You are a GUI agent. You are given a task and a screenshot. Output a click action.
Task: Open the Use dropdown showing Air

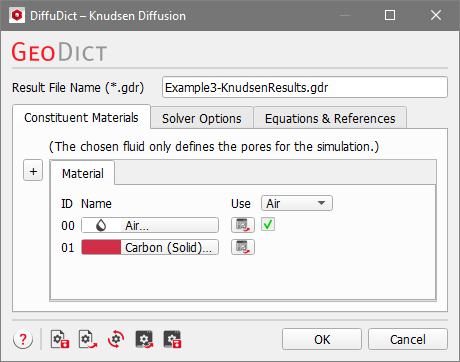tap(297, 203)
